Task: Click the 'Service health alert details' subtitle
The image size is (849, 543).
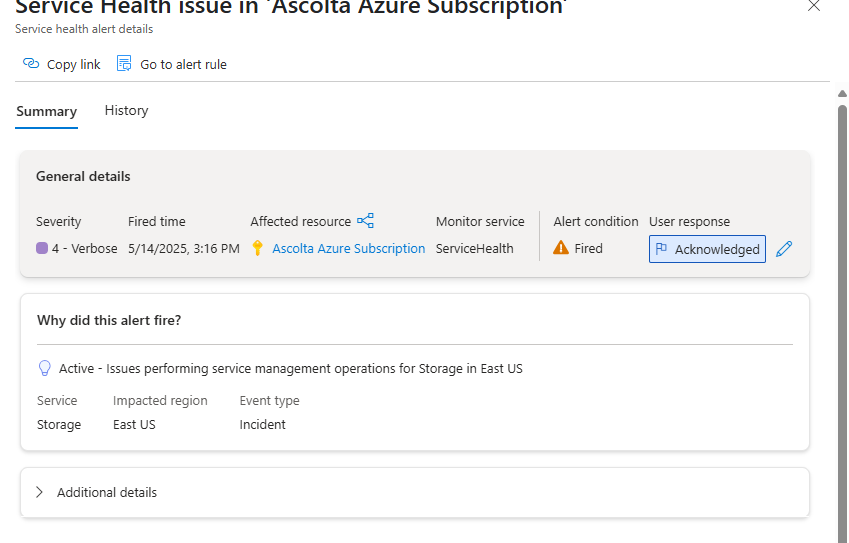Action: [x=84, y=29]
